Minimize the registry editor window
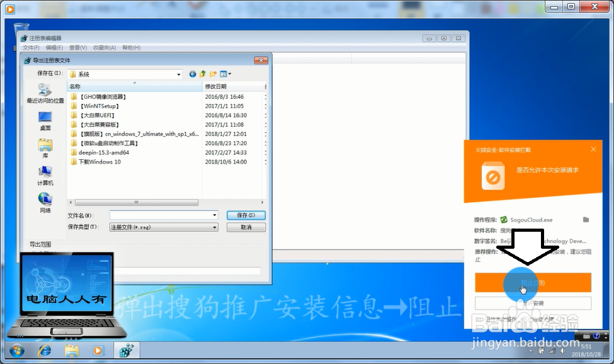Viewport: 614px width, 364px height. pyautogui.click(x=429, y=38)
